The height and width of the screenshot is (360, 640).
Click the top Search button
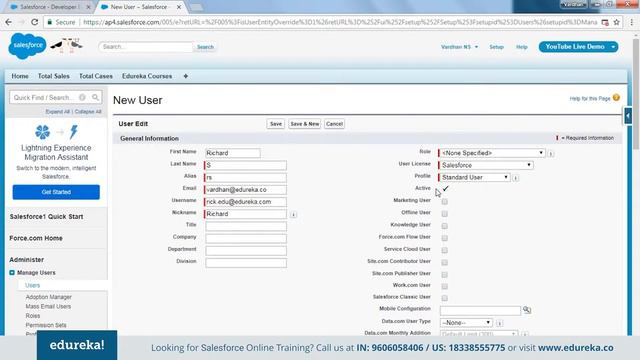[205, 47]
